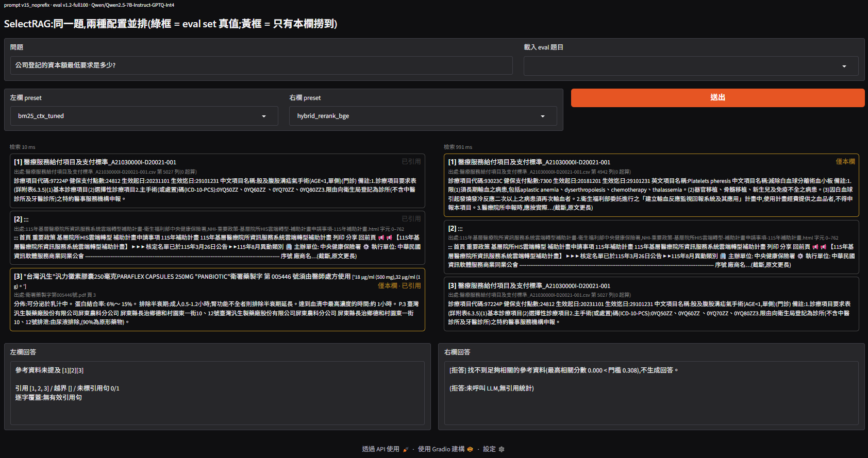Click the 檢索 10 ms timing label
868x458 pixels.
pyautogui.click(x=23, y=147)
